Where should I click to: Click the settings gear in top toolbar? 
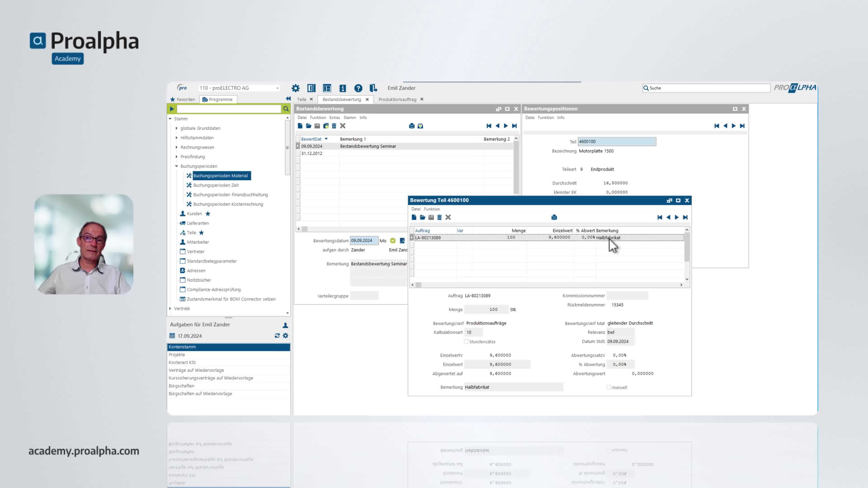295,88
